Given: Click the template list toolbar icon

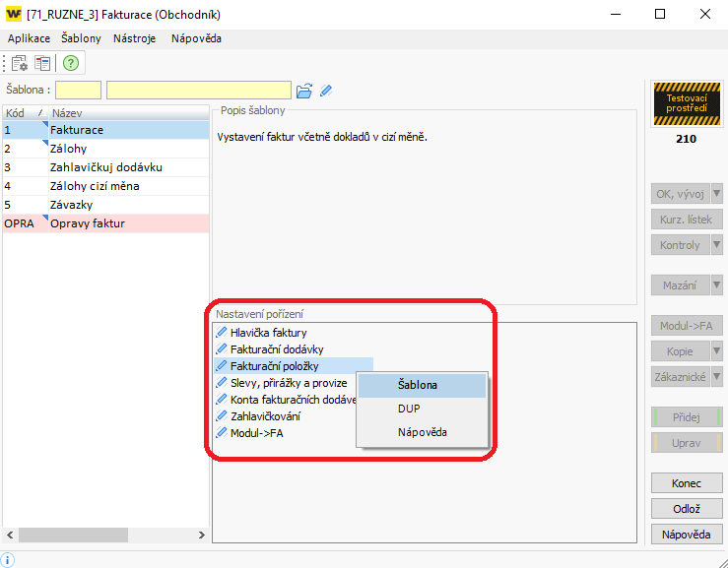Looking at the screenshot, I should pyautogui.click(x=42, y=63).
